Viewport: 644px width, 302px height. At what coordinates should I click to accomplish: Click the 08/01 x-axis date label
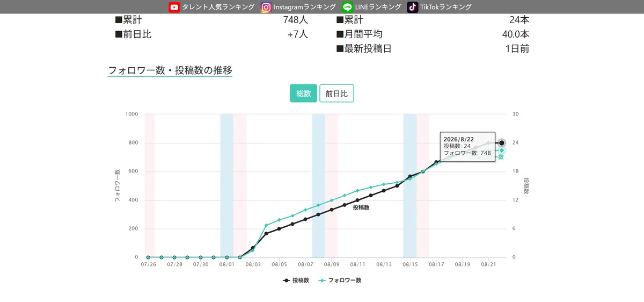(227, 264)
